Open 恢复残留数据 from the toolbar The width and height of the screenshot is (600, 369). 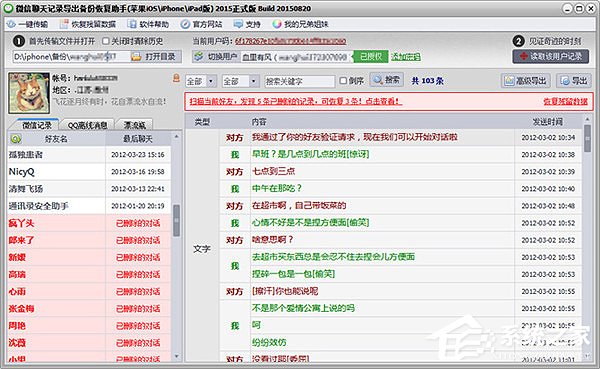coord(88,24)
